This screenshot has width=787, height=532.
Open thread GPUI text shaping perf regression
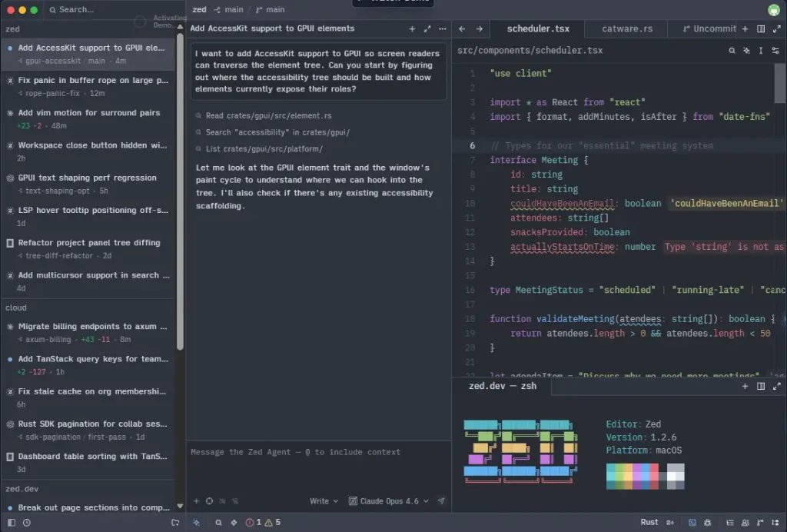tap(88, 184)
